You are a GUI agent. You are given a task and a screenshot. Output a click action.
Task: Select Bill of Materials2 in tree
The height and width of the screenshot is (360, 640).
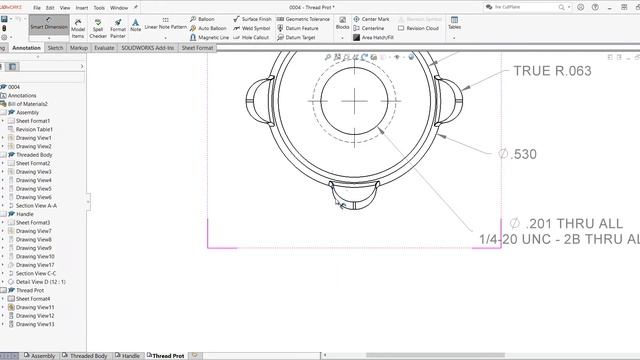27,104
